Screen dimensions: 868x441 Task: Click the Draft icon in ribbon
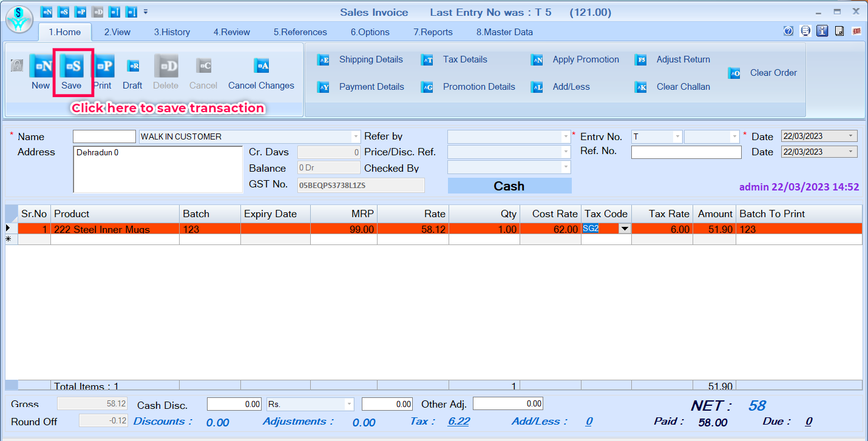pos(132,67)
